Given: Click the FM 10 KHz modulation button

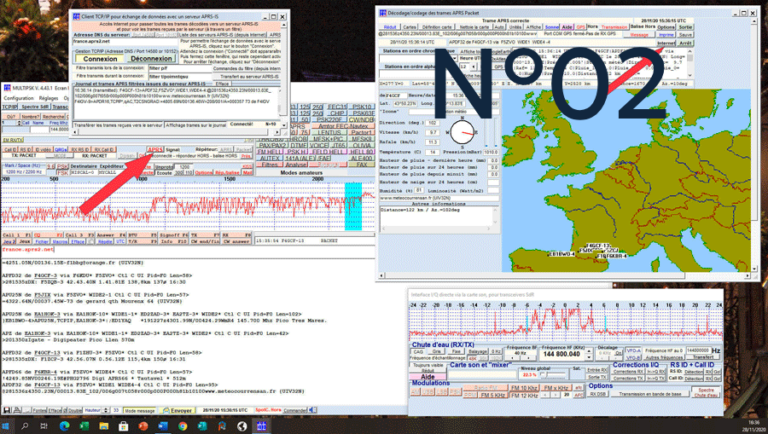Looking at the screenshot, I should 524,388.
